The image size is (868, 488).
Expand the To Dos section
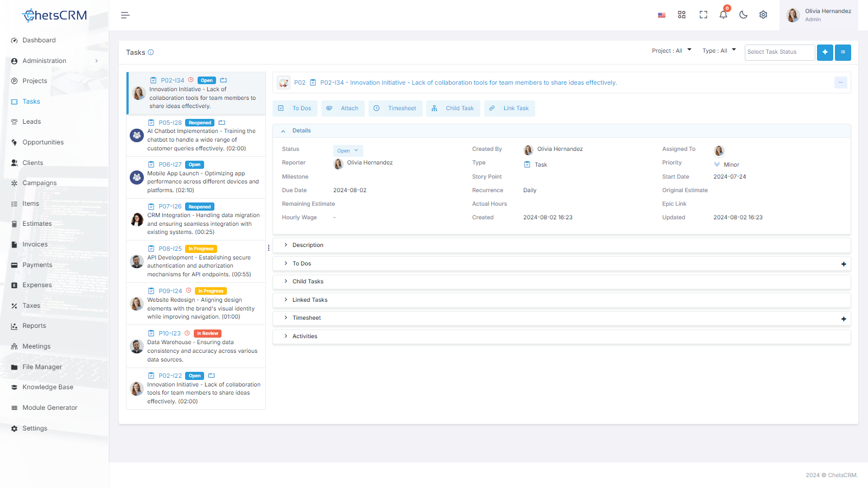click(561, 264)
